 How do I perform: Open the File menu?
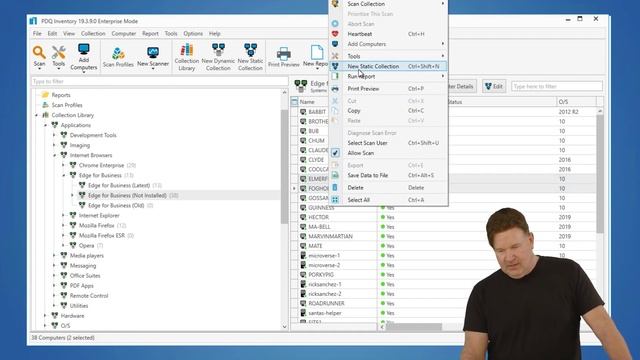pos(37,33)
